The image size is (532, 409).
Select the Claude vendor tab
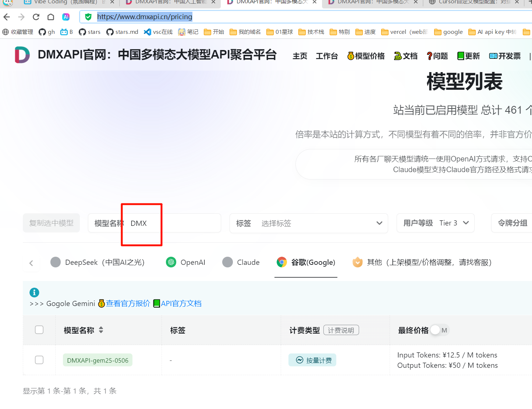[241, 262]
